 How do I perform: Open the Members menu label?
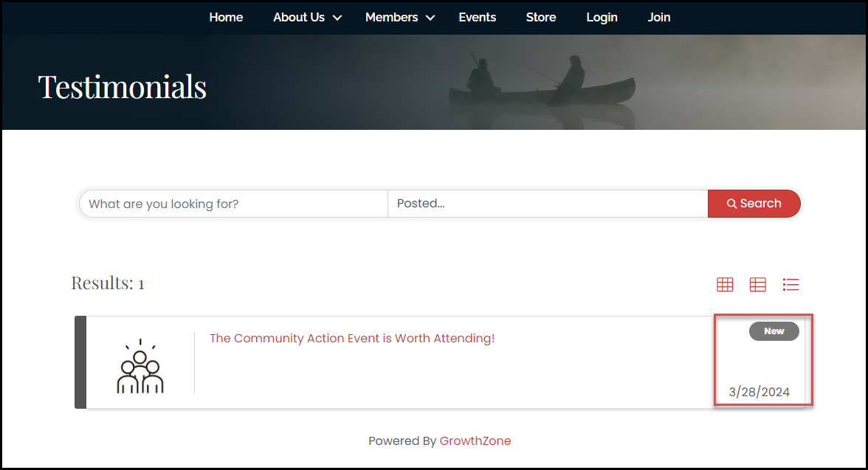pos(391,17)
